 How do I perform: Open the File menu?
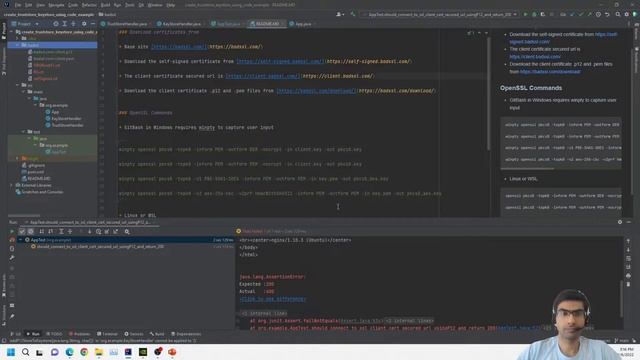pos(18,5)
